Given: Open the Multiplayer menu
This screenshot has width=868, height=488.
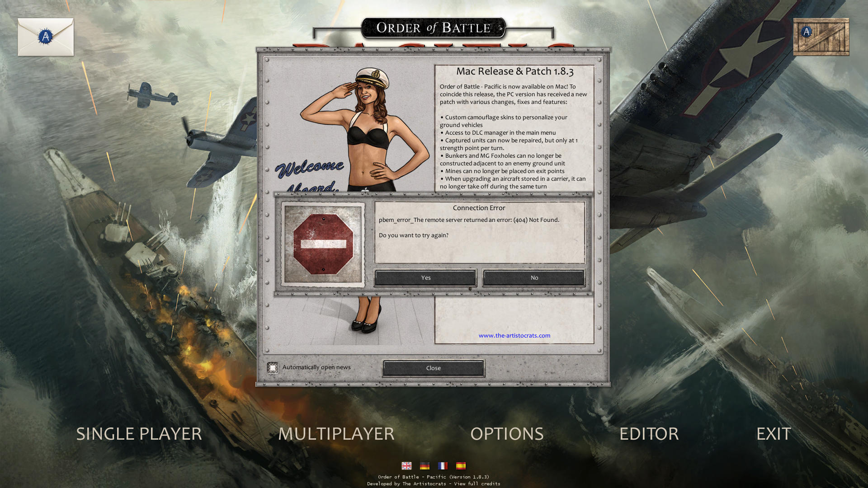Looking at the screenshot, I should coord(336,434).
